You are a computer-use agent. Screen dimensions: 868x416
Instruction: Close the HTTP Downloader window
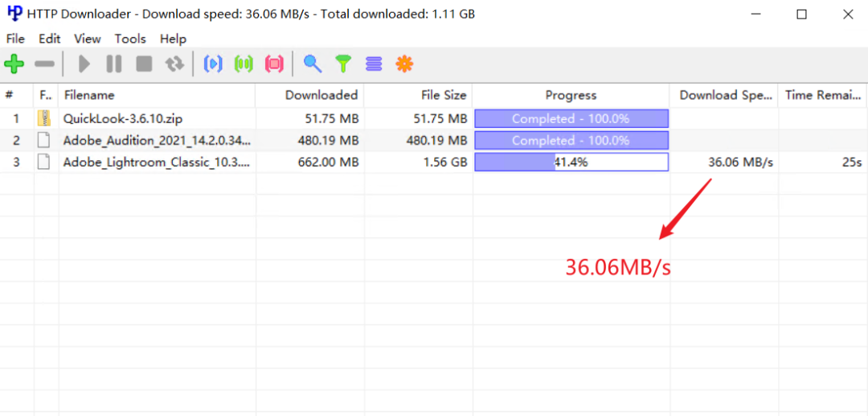(x=848, y=15)
